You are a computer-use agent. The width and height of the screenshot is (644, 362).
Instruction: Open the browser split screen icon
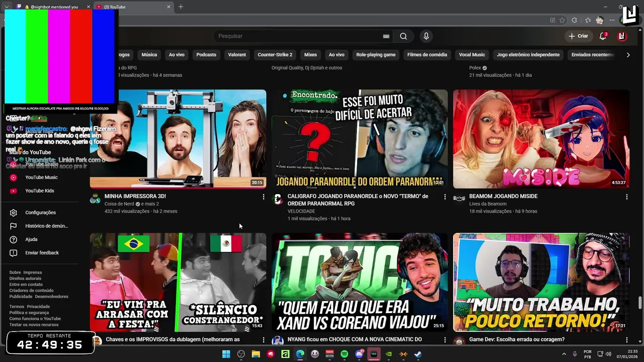(x=552, y=20)
